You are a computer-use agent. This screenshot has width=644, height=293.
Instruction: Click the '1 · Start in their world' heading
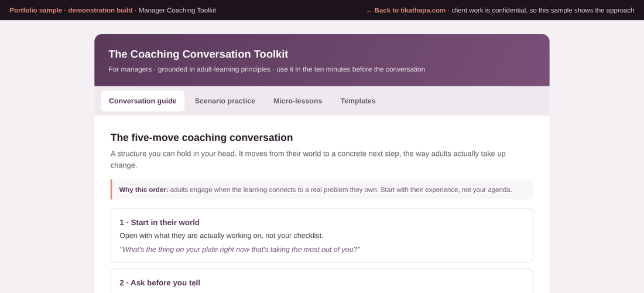[159, 222]
